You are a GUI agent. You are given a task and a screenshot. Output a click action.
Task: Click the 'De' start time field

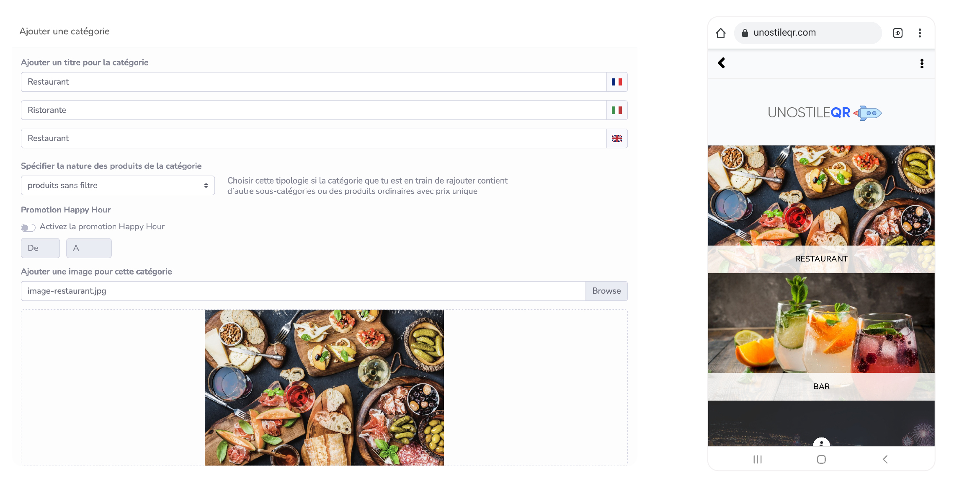(x=40, y=248)
